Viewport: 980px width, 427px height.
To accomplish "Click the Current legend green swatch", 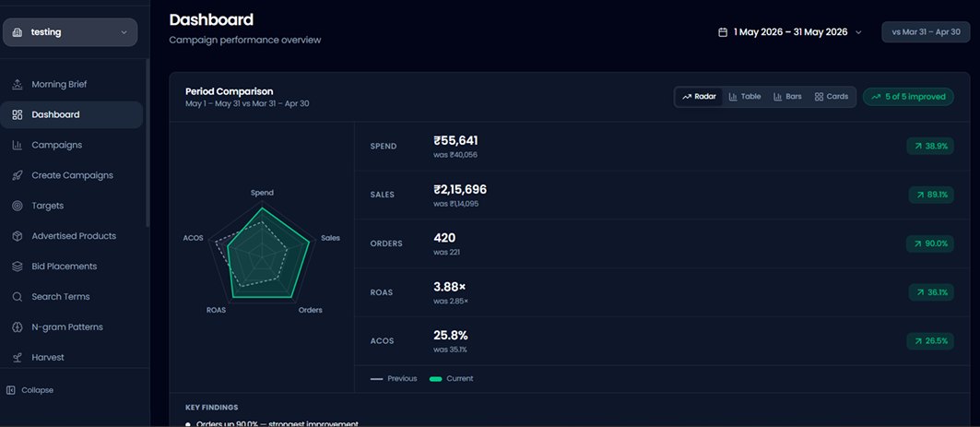I will coord(436,379).
